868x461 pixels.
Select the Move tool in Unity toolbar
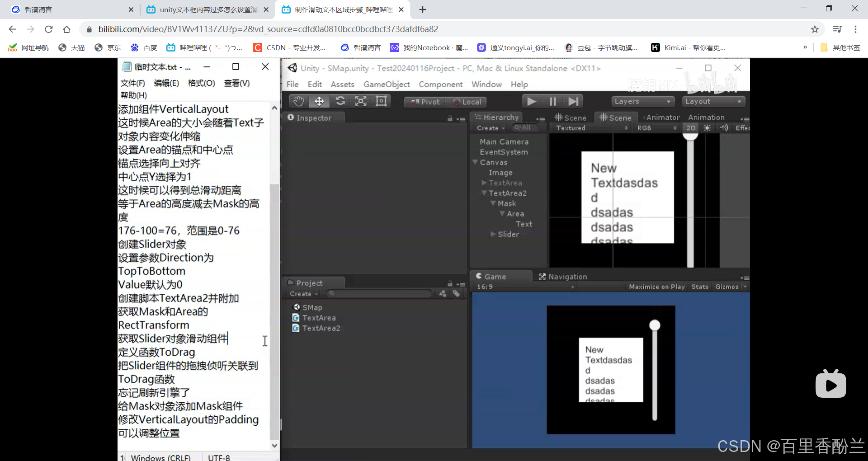coord(319,101)
